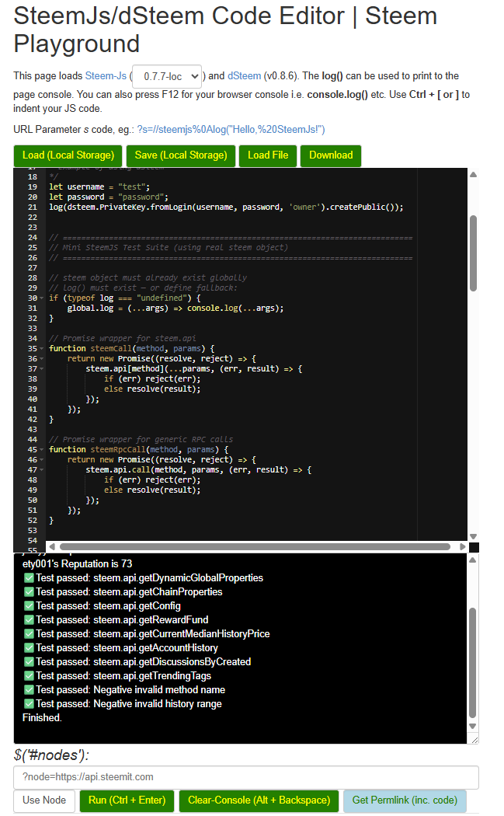Image resolution: width=504 pixels, height=816 pixels.
Task: Click the $('#nodes') label text
Action: pos(51,755)
